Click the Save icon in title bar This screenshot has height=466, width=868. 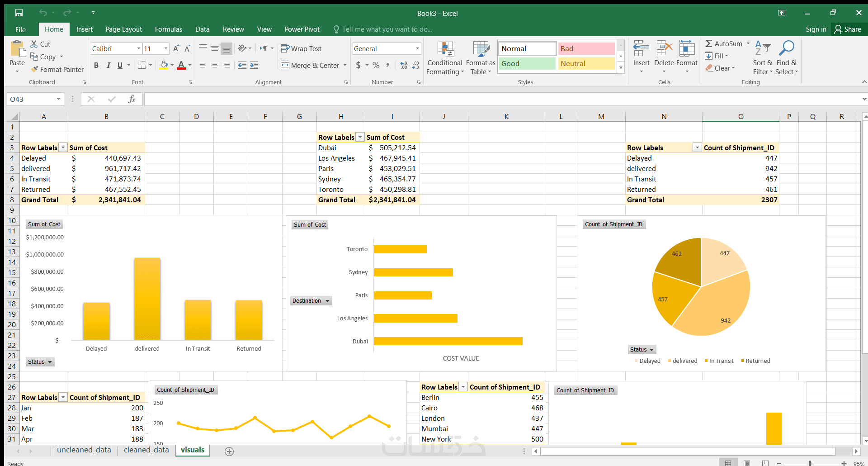pos(19,13)
